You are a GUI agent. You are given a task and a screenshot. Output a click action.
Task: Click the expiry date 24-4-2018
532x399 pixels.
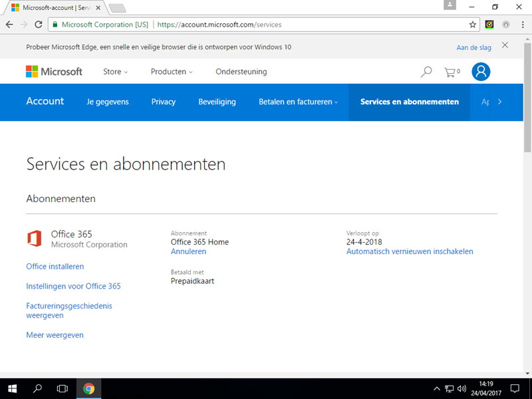(364, 242)
